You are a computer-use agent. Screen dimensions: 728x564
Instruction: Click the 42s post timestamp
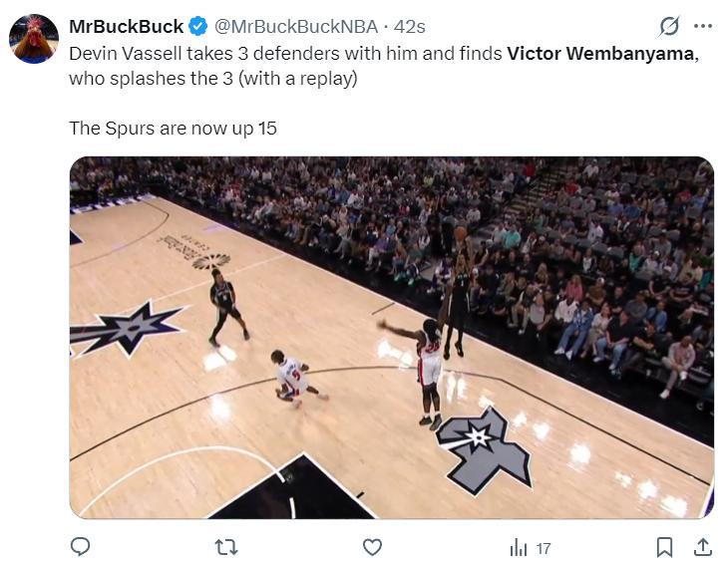click(409, 26)
